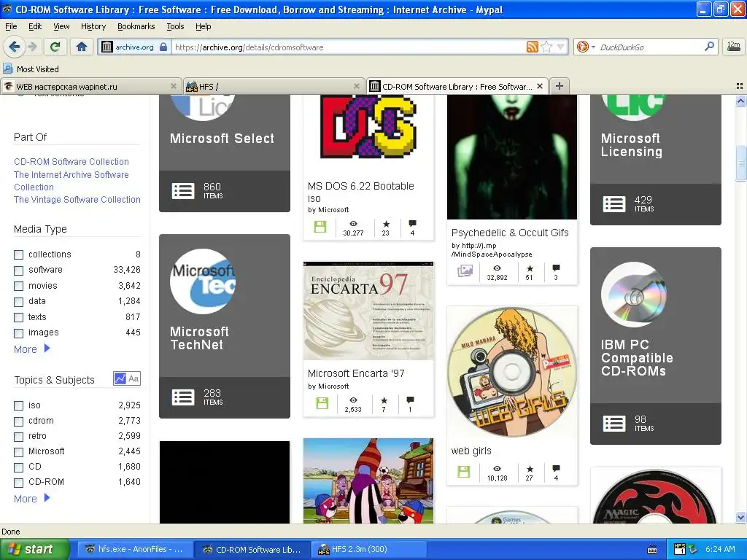Open the web girls CD thumbnail

[x=512, y=373]
